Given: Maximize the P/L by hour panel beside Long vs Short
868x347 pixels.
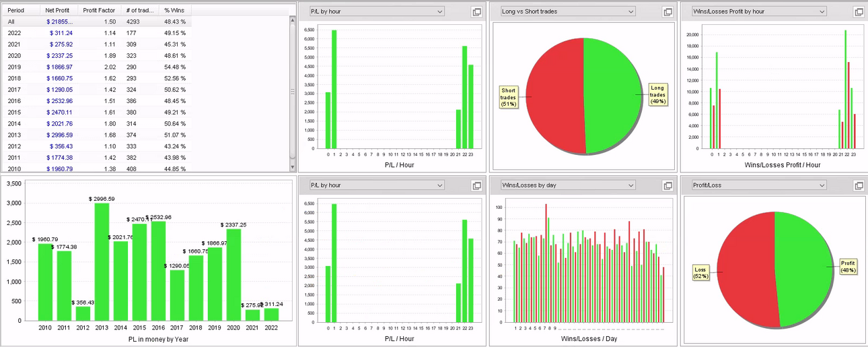Looking at the screenshot, I should (x=476, y=11).
